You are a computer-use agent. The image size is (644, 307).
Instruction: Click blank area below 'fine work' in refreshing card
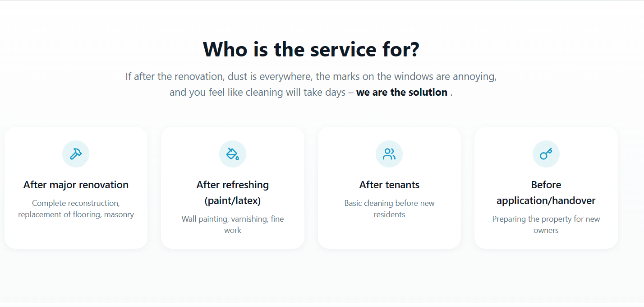tap(233, 242)
